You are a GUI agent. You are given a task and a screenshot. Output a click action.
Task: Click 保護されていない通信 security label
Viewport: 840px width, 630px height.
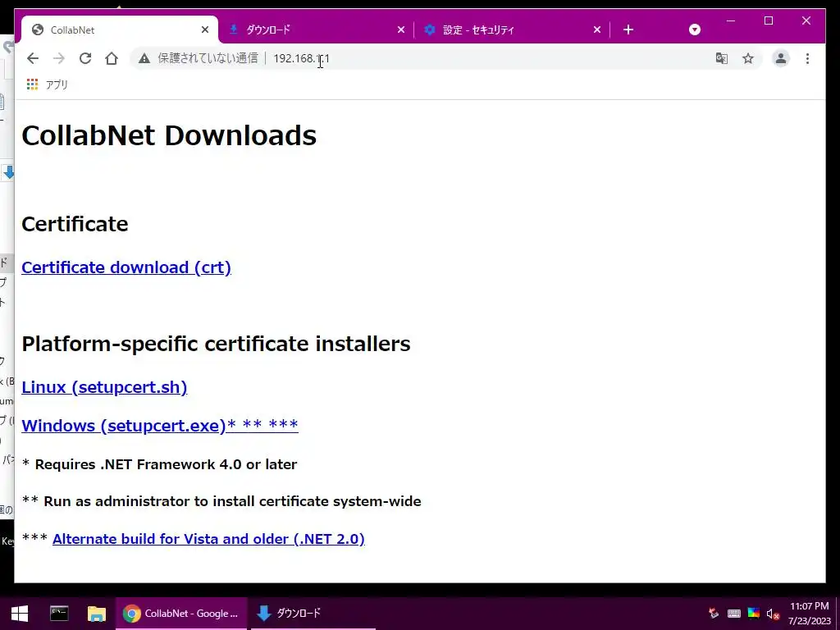(x=208, y=58)
